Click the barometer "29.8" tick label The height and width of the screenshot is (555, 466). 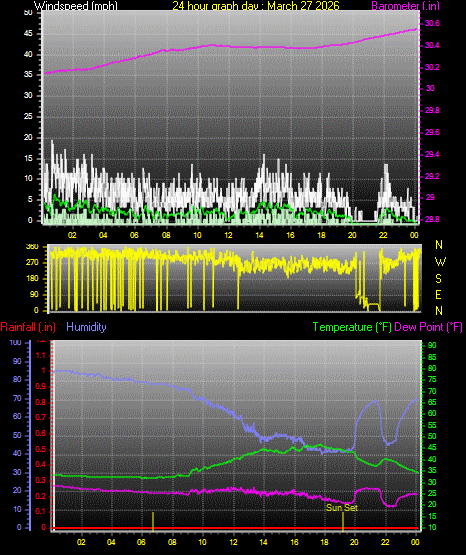tap(432, 110)
